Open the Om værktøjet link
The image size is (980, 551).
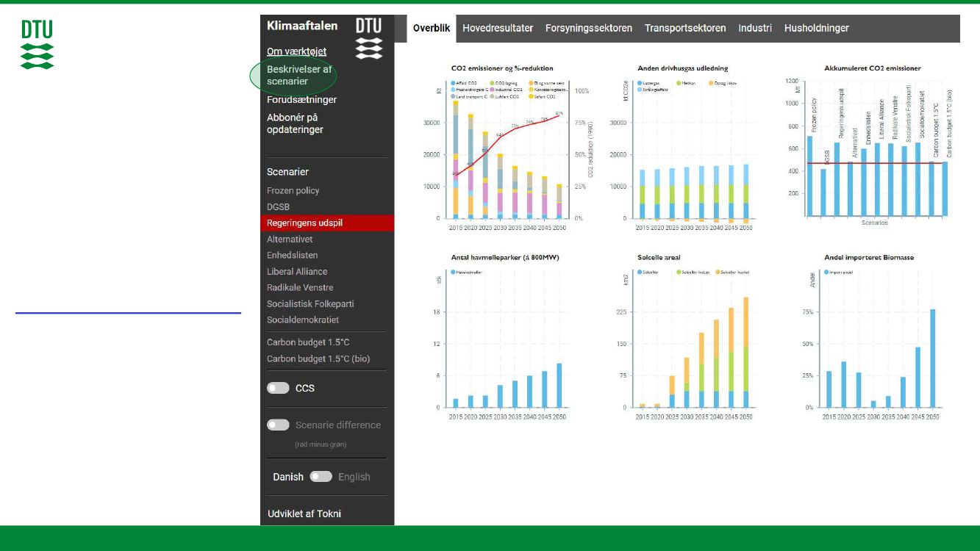coord(296,51)
